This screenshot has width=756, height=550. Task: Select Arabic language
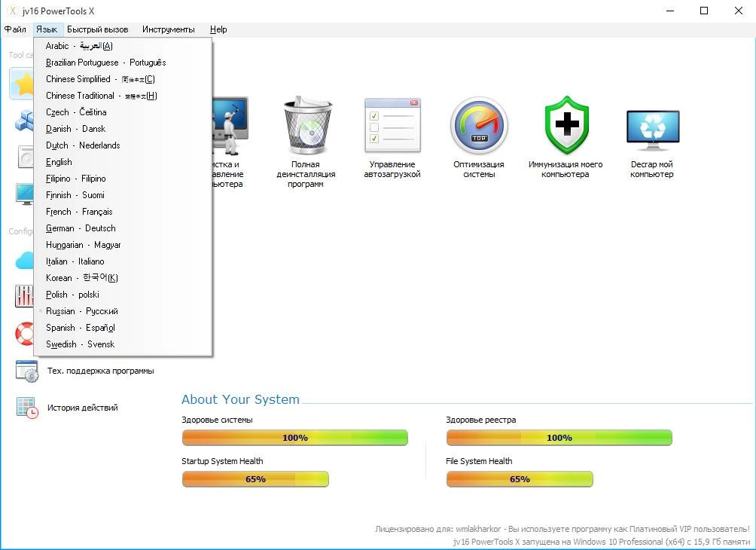coord(123,46)
